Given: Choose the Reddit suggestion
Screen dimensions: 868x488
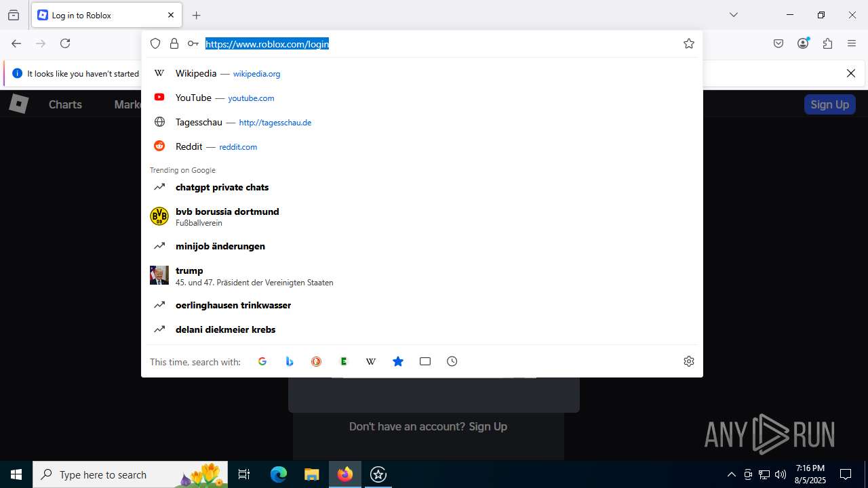Looking at the screenshot, I should click(422, 146).
